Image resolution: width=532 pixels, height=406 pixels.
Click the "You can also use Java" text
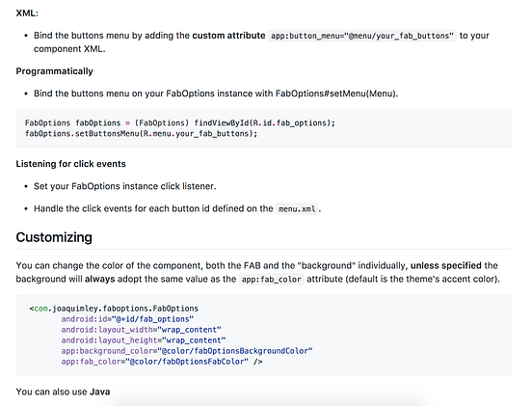[63, 392]
